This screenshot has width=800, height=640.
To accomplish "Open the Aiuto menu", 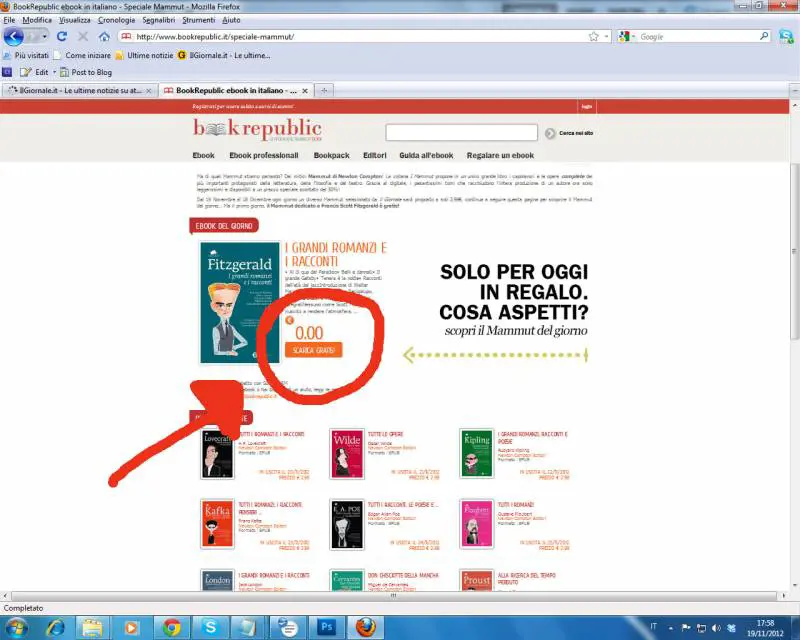I will [231, 20].
